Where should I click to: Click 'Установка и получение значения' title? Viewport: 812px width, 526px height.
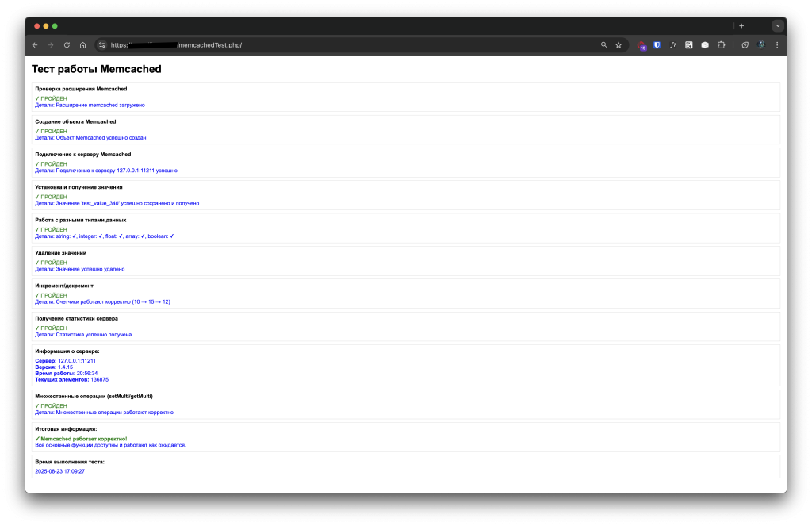[x=79, y=187]
